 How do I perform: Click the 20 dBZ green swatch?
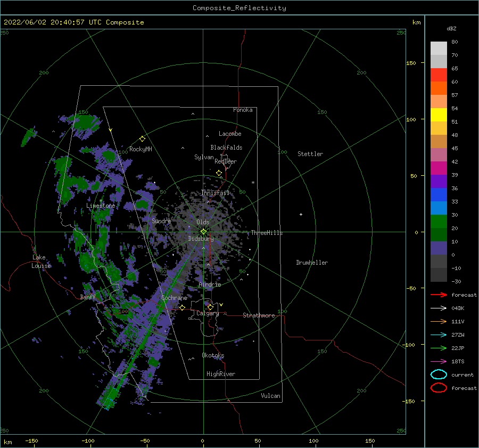click(439, 234)
